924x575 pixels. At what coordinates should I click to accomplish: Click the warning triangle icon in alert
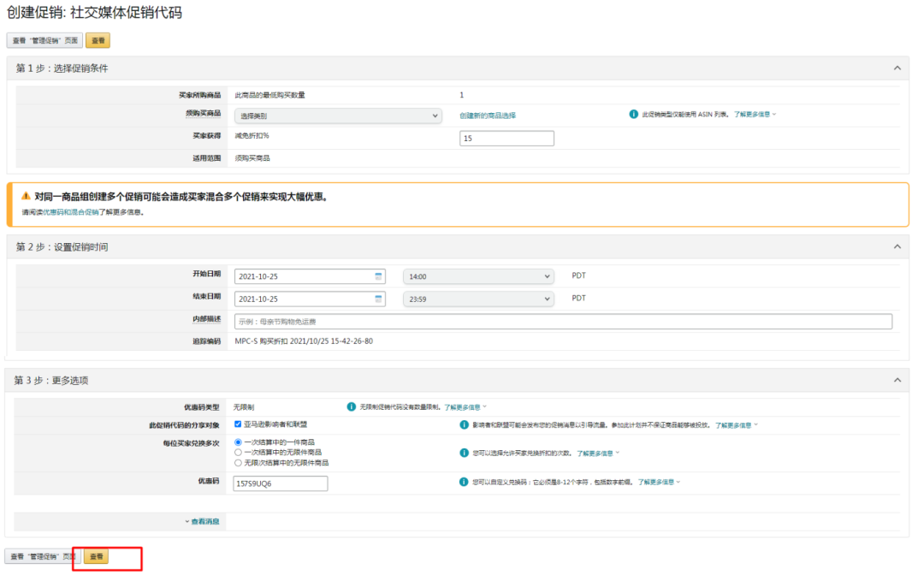point(26,196)
